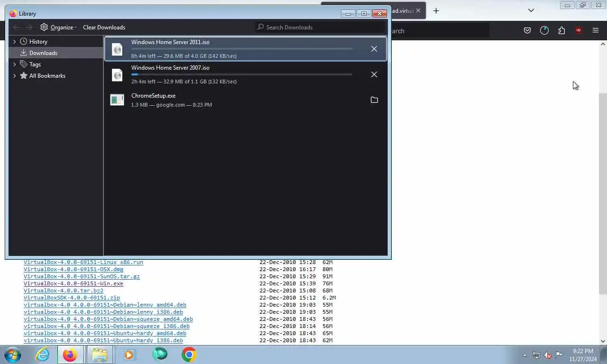Image resolution: width=607 pixels, height=364 pixels.
Task: Open Firefox downloads progress indicator
Action: pyautogui.click(x=544, y=30)
